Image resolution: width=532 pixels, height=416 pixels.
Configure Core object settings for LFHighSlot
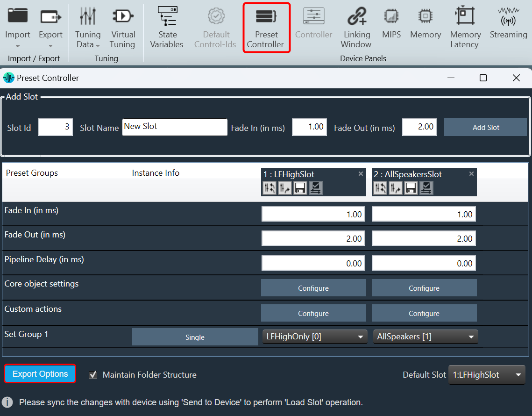313,288
